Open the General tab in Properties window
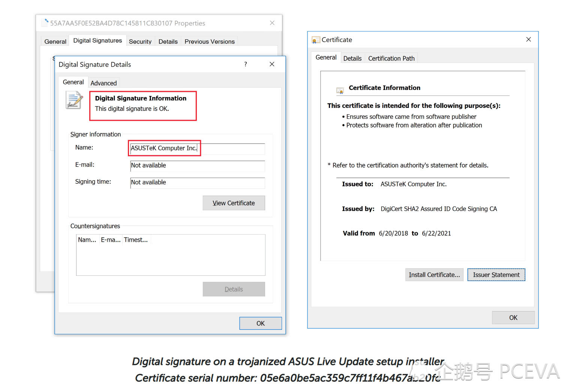 [55, 42]
